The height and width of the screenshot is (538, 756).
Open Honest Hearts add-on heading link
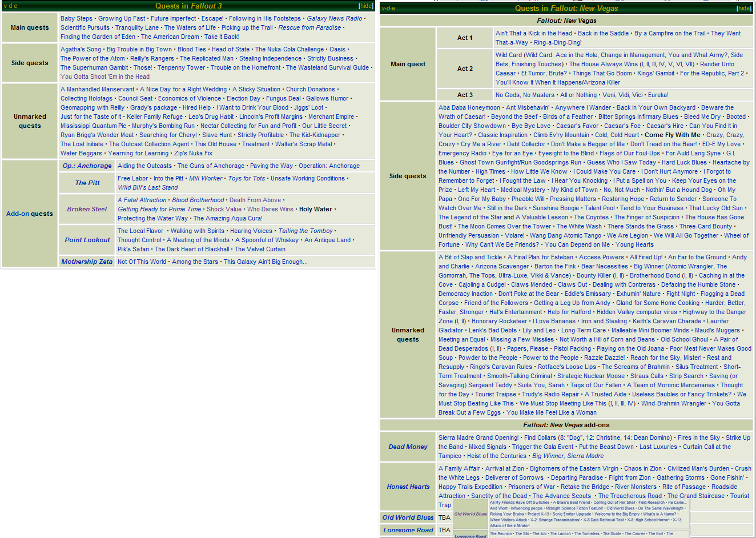[x=408, y=487]
